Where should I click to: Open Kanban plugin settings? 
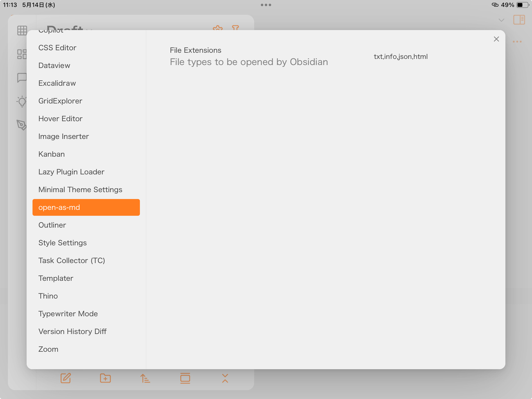coord(86,154)
